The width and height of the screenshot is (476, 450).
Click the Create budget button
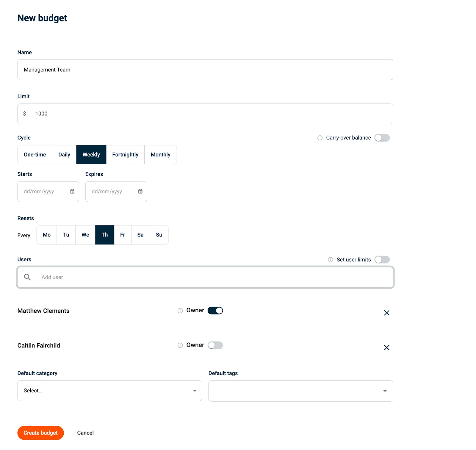pos(40,433)
